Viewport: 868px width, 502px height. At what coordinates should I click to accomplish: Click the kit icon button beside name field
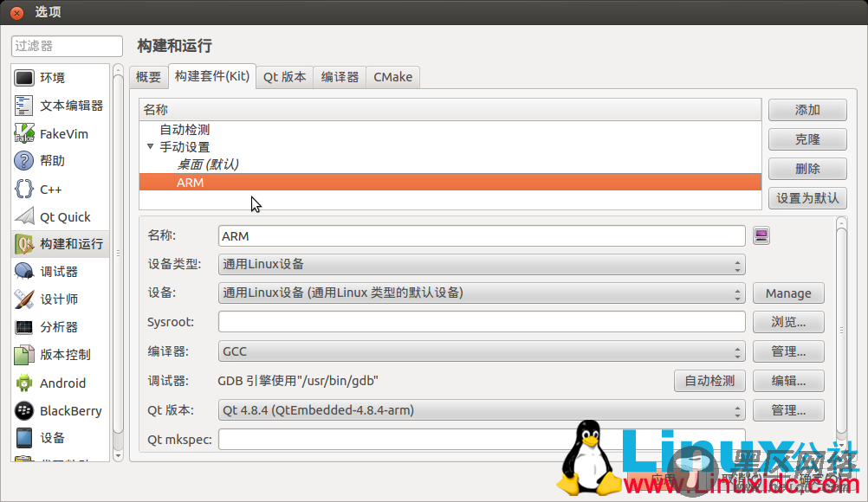pos(761,236)
